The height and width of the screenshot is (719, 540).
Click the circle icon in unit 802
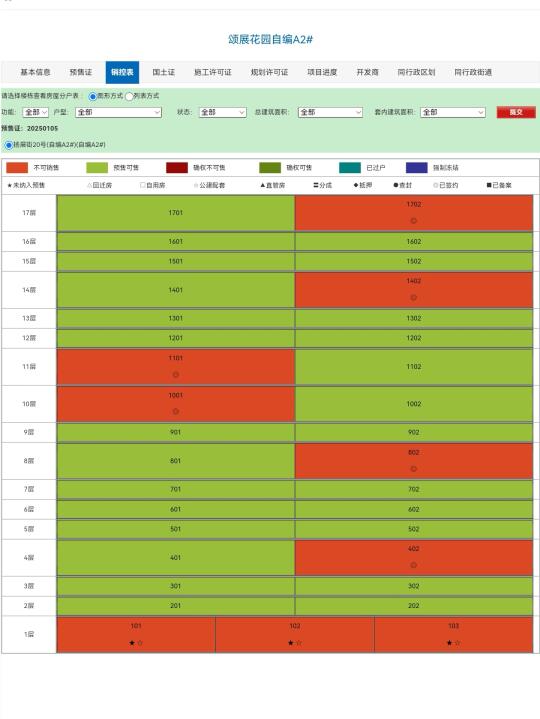413,469
